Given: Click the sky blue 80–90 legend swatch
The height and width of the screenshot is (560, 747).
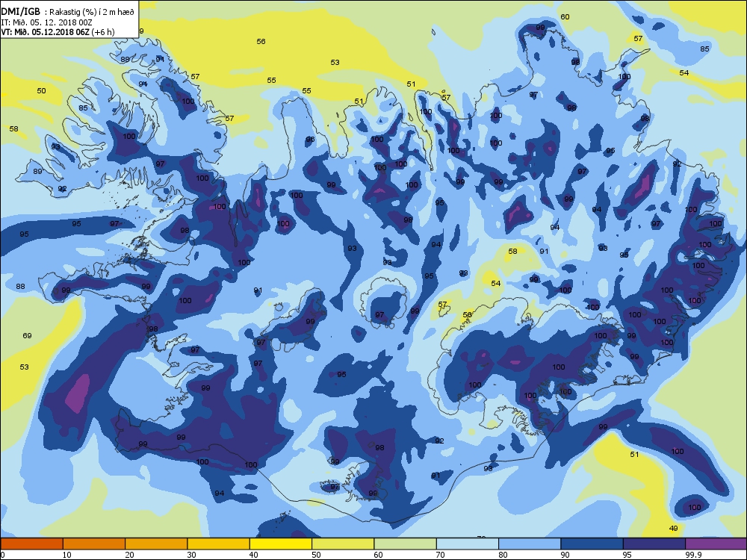Looking at the screenshot, I should [x=530, y=544].
